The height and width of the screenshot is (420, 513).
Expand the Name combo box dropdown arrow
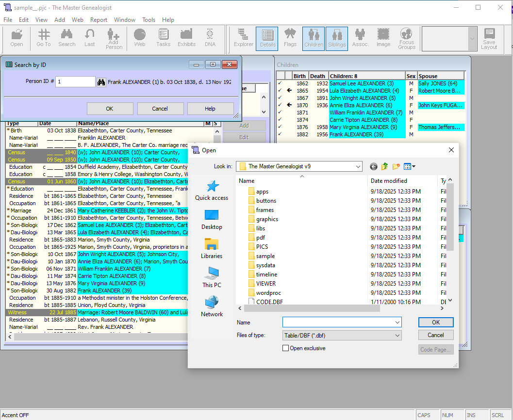(397, 323)
